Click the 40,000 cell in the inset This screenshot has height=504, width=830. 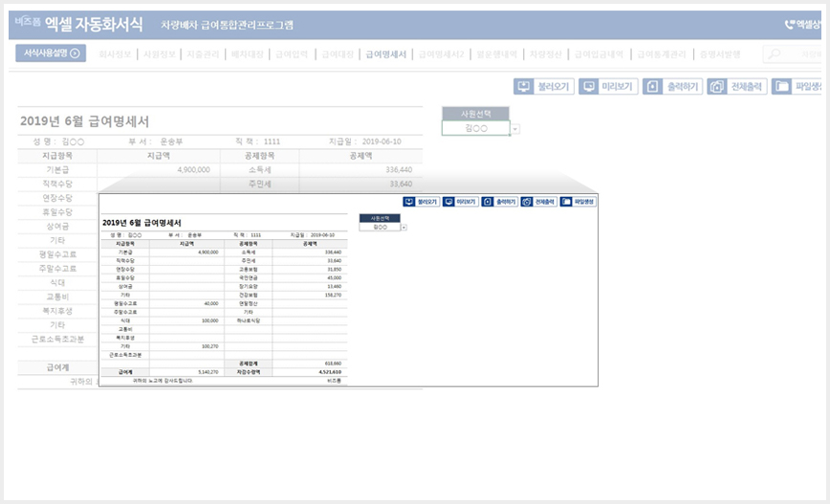pos(186,303)
